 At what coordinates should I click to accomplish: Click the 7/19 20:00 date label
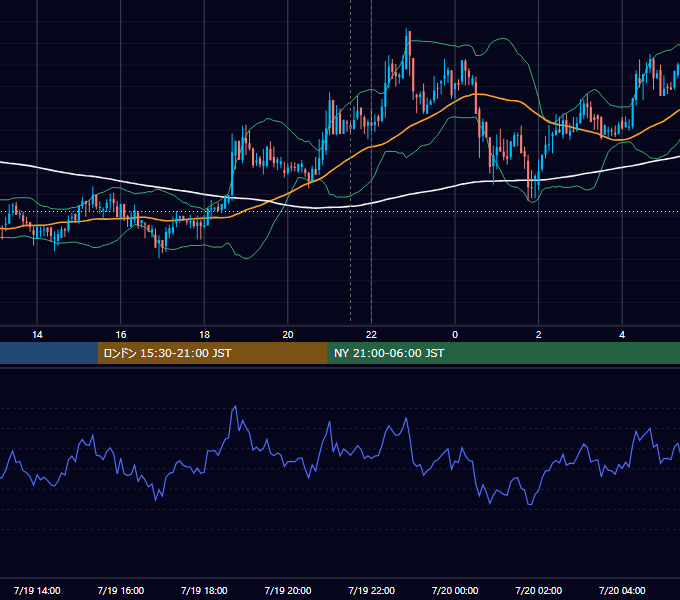point(288,590)
